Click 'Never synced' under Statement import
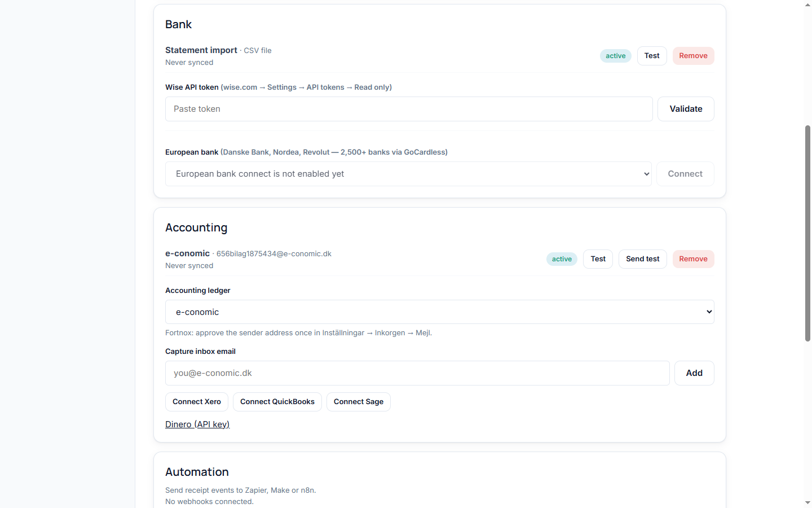Viewport: 812px width, 508px height. pyautogui.click(x=189, y=63)
